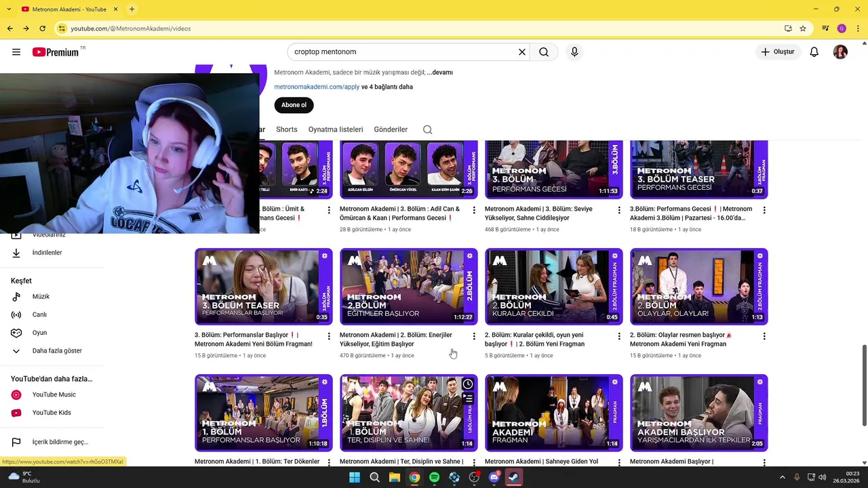This screenshot has height=488, width=868.
Task: Open options for 'Adil Can & Ömürcan & Kaan' video
Action: click(474, 210)
